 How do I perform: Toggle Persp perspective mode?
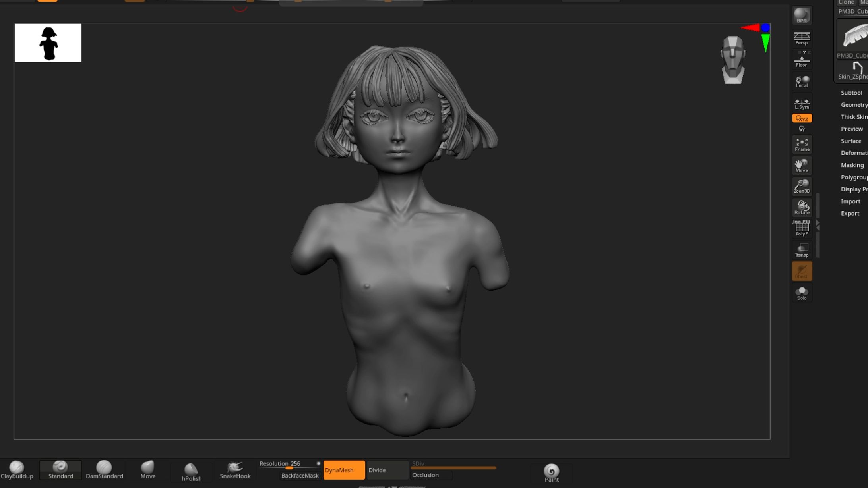[802, 38]
